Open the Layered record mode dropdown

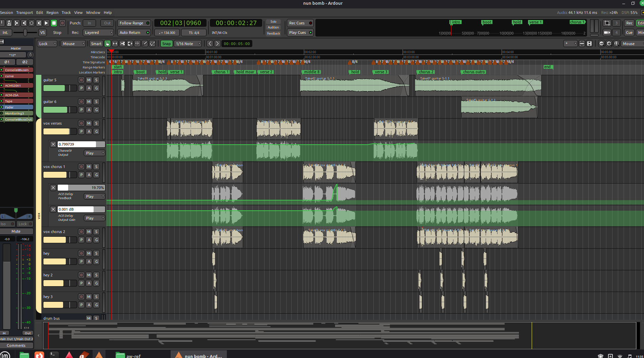pyautogui.click(x=98, y=33)
